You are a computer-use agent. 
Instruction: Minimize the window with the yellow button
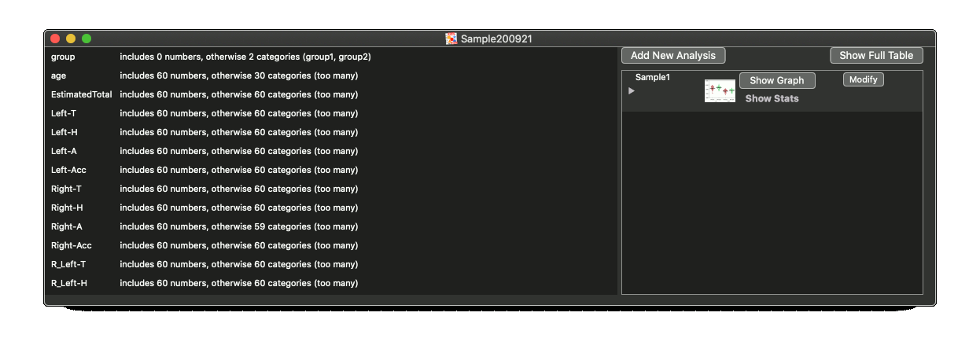71,39
